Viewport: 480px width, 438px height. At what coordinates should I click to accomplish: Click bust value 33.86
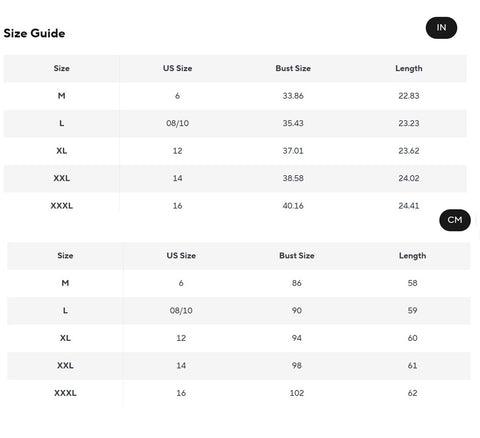click(x=293, y=96)
